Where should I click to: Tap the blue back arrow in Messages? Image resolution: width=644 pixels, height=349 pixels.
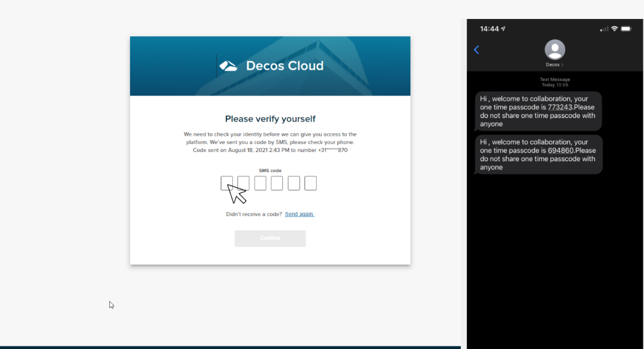click(x=476, y=50)
